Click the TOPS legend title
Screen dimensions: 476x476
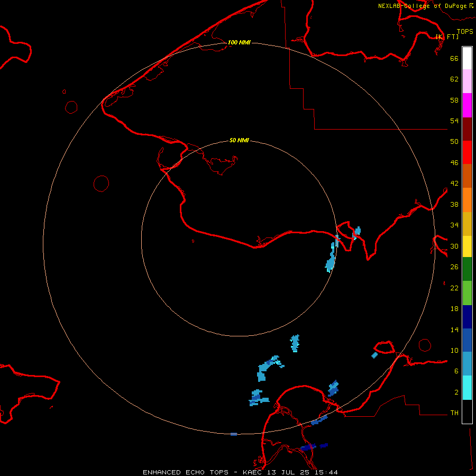coord(465,31)
